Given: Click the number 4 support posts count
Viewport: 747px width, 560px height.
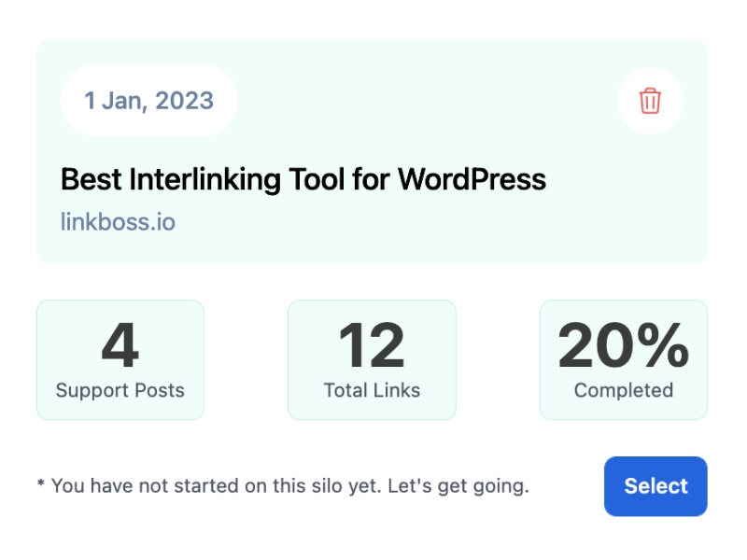Looking at the screenshot, I should click(x=120, y=345).
